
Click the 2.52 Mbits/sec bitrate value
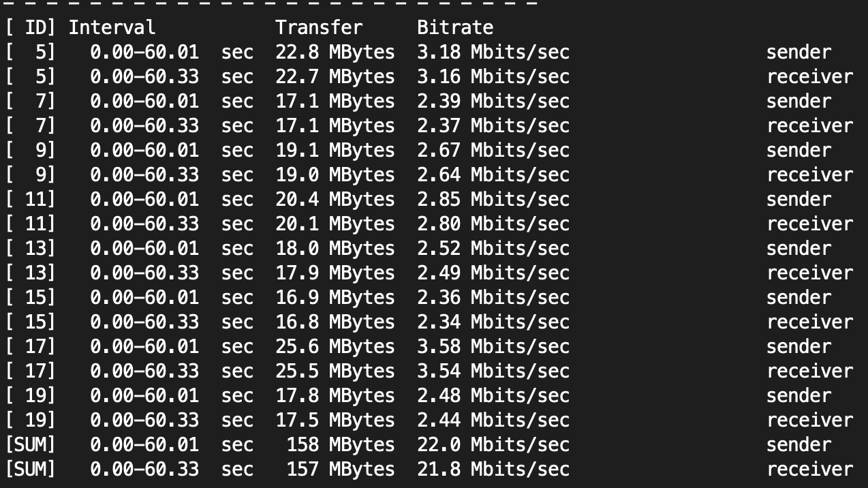tap(493, 249)
